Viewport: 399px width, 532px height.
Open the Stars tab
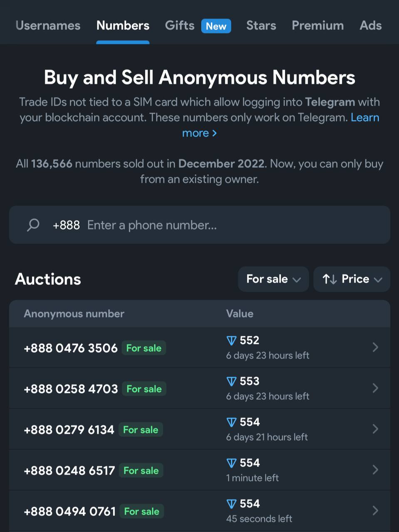(261, 25)
